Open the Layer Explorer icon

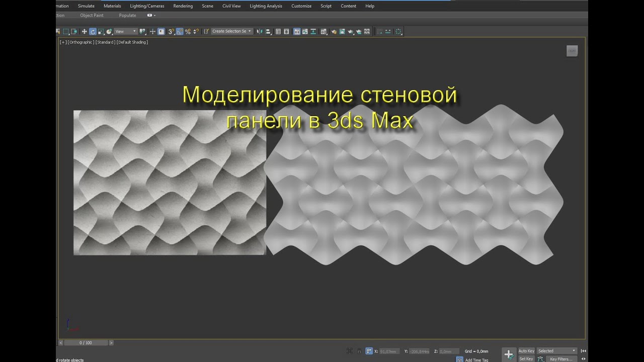[286, 31]
